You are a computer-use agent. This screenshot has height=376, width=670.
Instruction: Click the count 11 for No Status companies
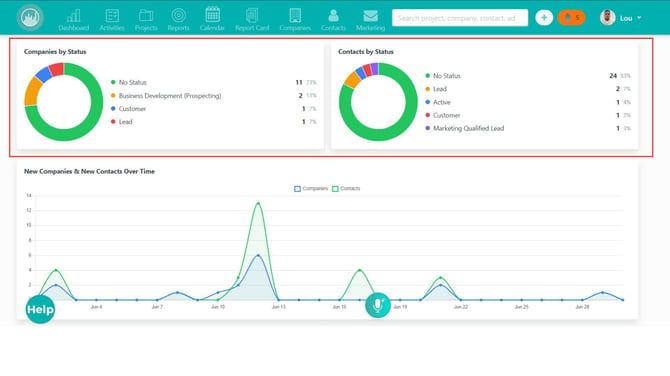tap(299, 82)
